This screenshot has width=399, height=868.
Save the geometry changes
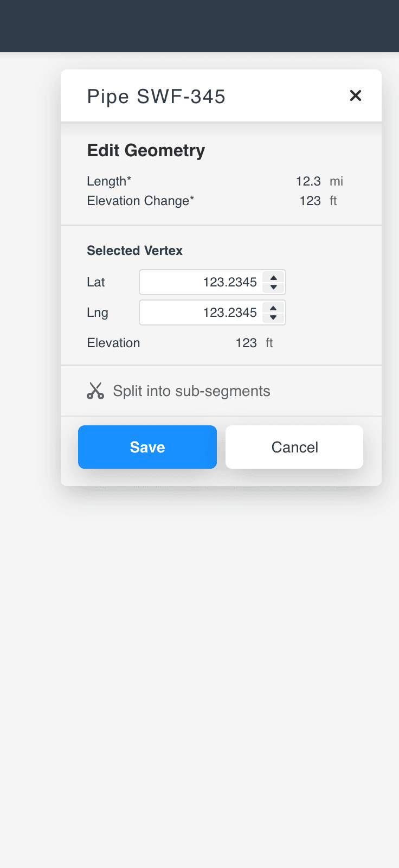pyautogui.click(x=147, y=447)
